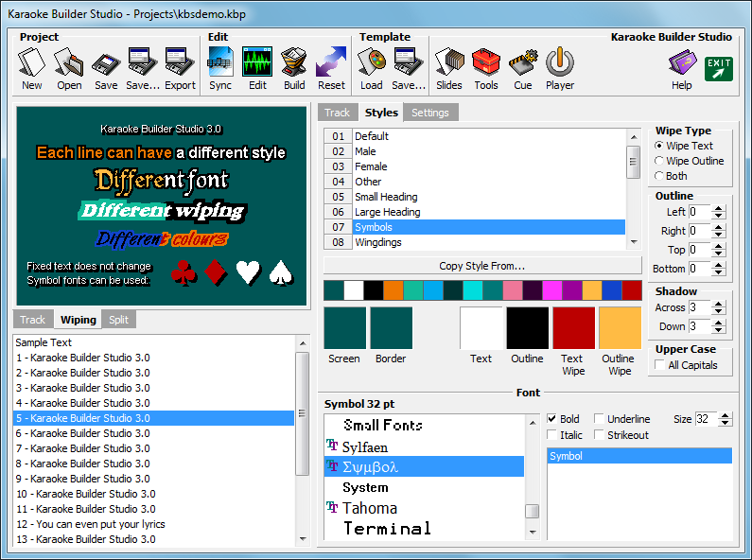Click the font list scroll up arrow

[533, 423]
